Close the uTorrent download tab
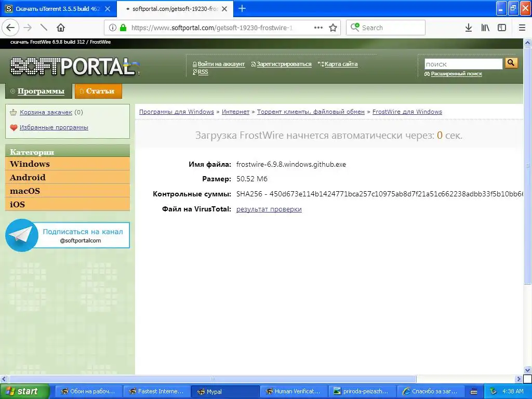The image size is (532, 399). (108, 9)
